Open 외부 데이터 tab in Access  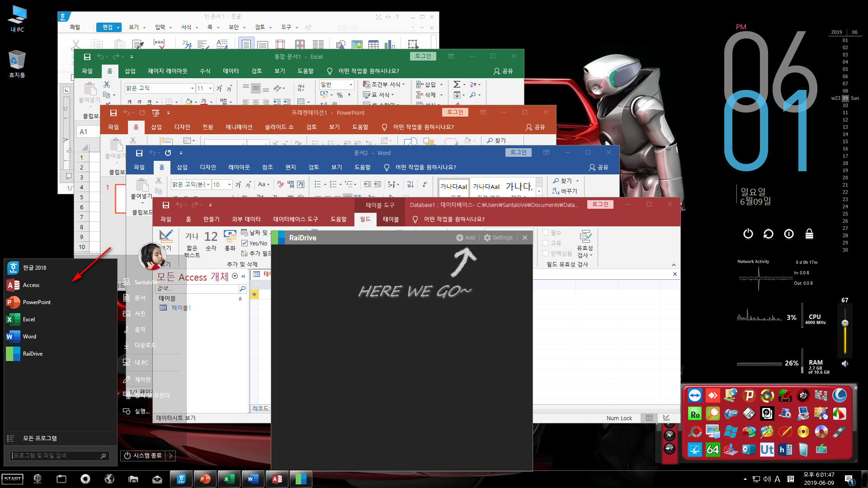pos(246,220)
